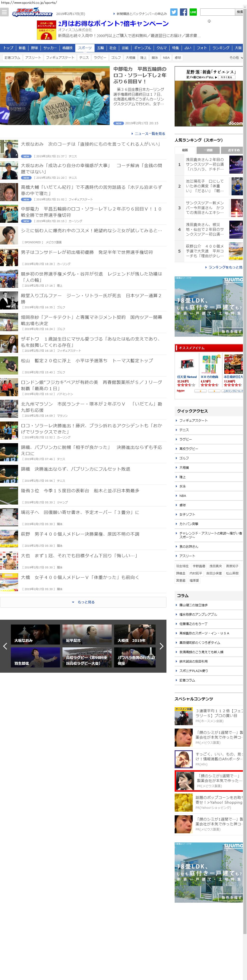Screen dimensions: 247x980
Task: Click the Facebook icon in header
Action: click(x=183, y=12)
